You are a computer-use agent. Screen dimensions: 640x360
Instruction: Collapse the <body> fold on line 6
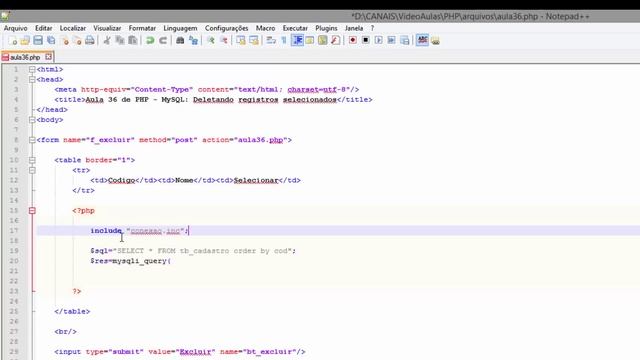coord(32,120)
